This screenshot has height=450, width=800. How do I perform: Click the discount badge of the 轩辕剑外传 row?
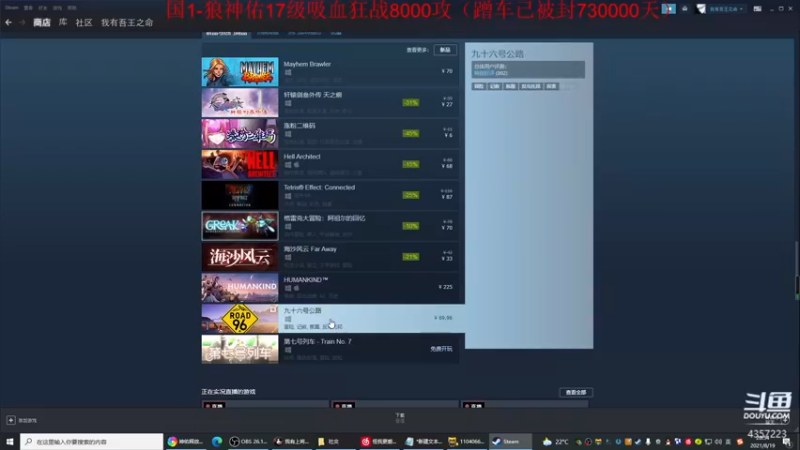(411, 103)
